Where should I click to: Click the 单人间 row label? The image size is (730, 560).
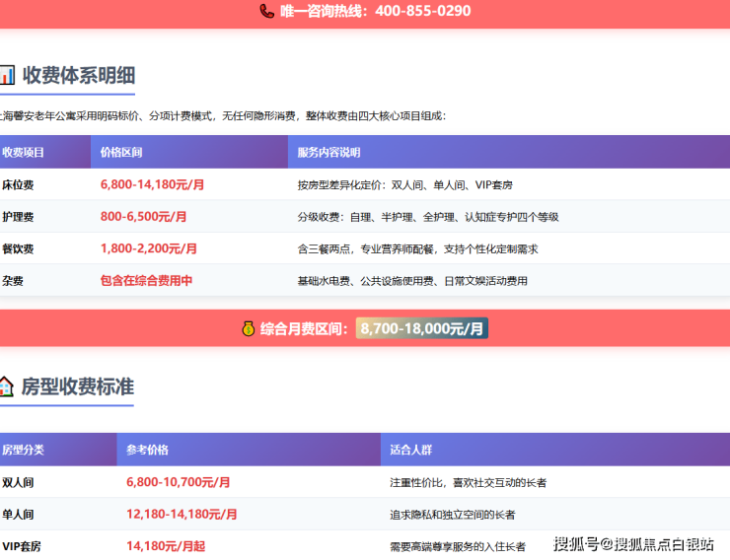click(x=19, y=515)
